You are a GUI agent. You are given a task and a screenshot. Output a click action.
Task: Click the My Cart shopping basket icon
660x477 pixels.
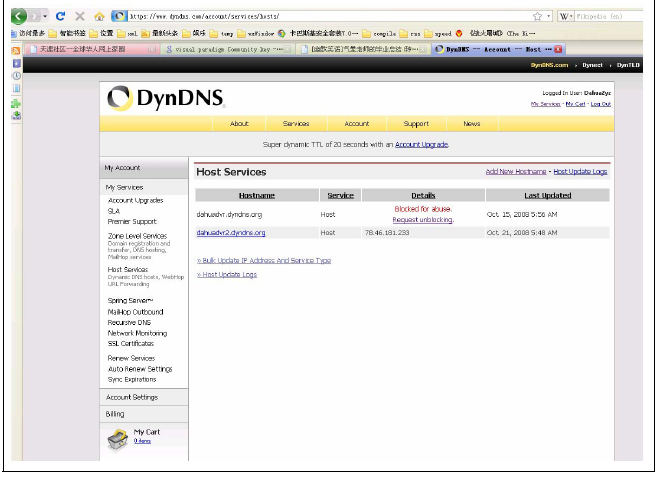point(117,440)
